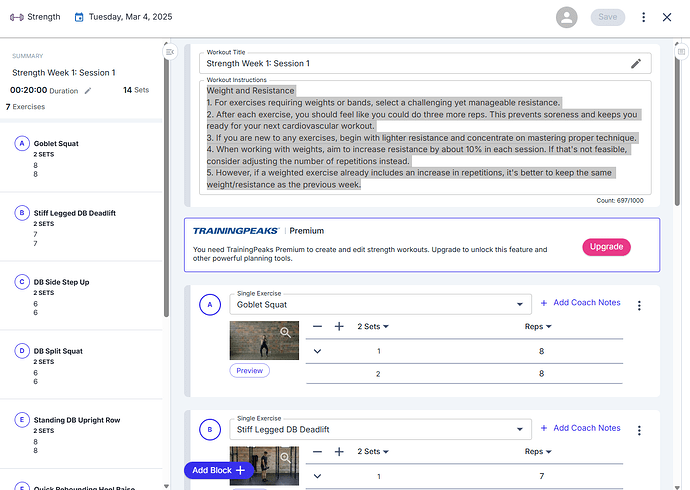Click the 7 Exercises summary text
Image resolution: width=690 pixels, height=490 pixels.
tap(25, 107)
